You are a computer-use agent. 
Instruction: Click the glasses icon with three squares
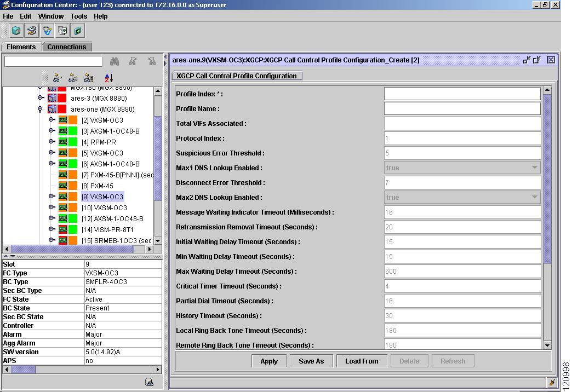pos(88,78)
